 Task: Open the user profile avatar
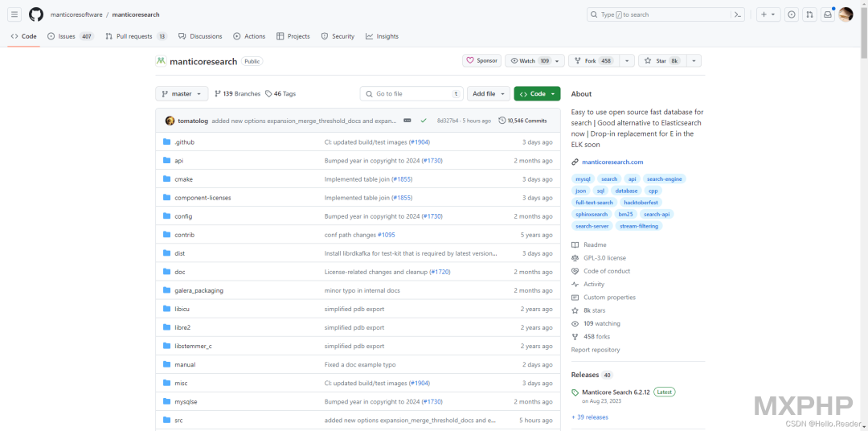(845, 14)
